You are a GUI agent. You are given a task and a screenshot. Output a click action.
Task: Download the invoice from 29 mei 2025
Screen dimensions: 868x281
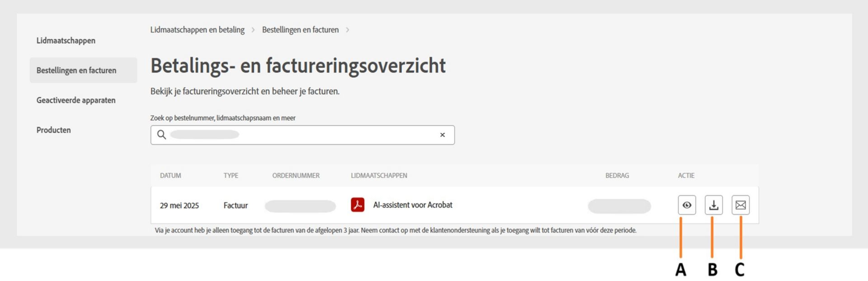(713, 205)
